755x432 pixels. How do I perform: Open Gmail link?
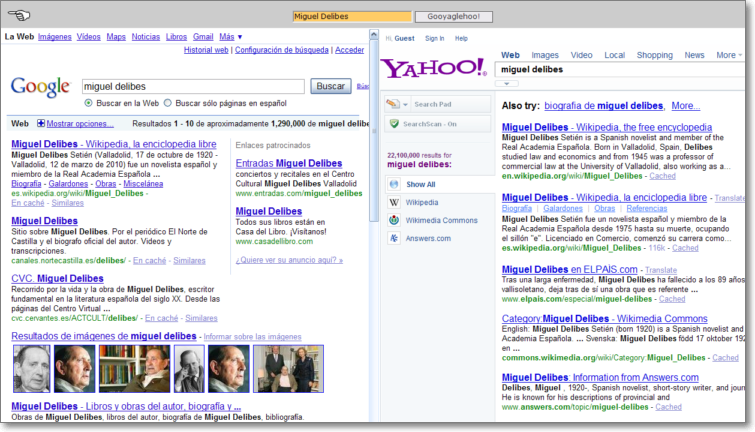(x=203, y=37)
